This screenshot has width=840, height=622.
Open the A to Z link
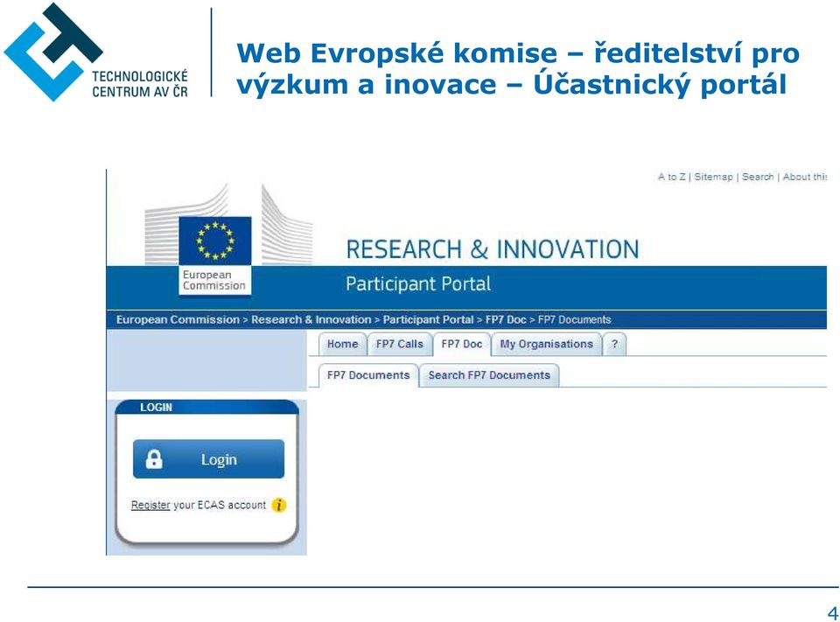[672, 177]
